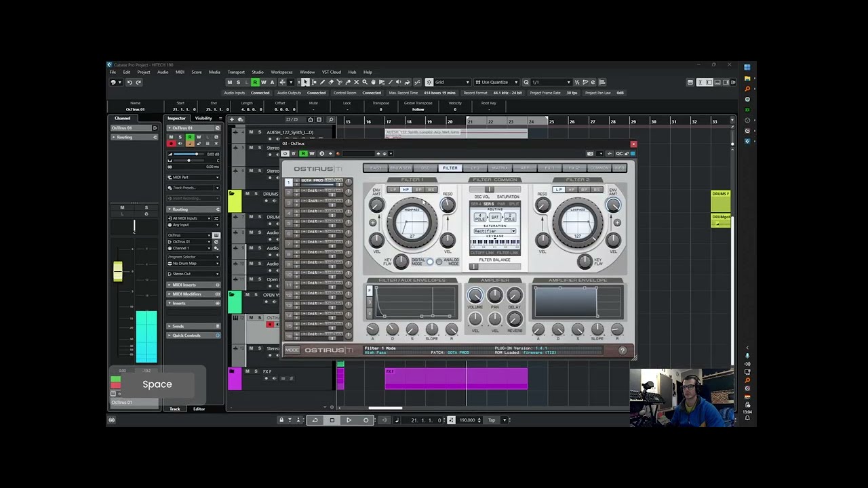
Task: Click the Cycle loop transport button
Action: (x=315, y=420)
